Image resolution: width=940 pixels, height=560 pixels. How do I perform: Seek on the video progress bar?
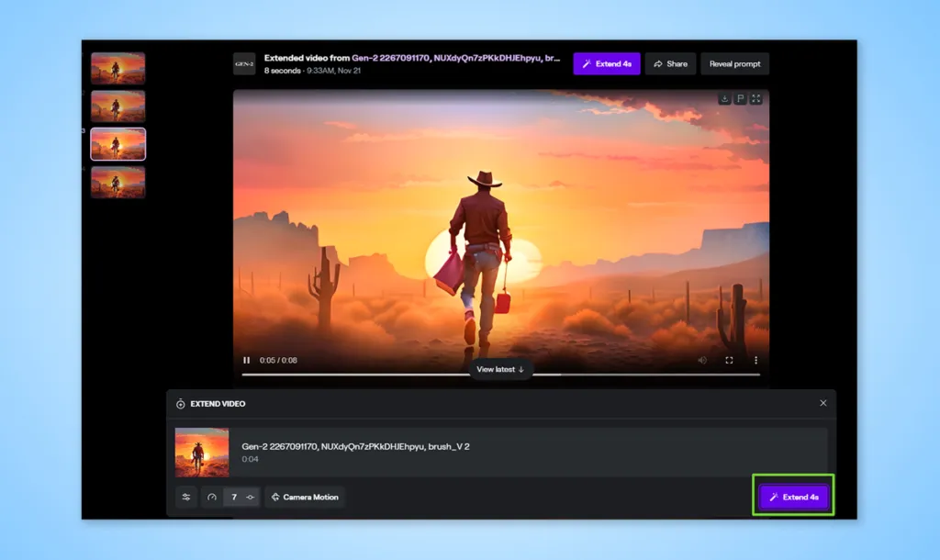coord(500,375)
